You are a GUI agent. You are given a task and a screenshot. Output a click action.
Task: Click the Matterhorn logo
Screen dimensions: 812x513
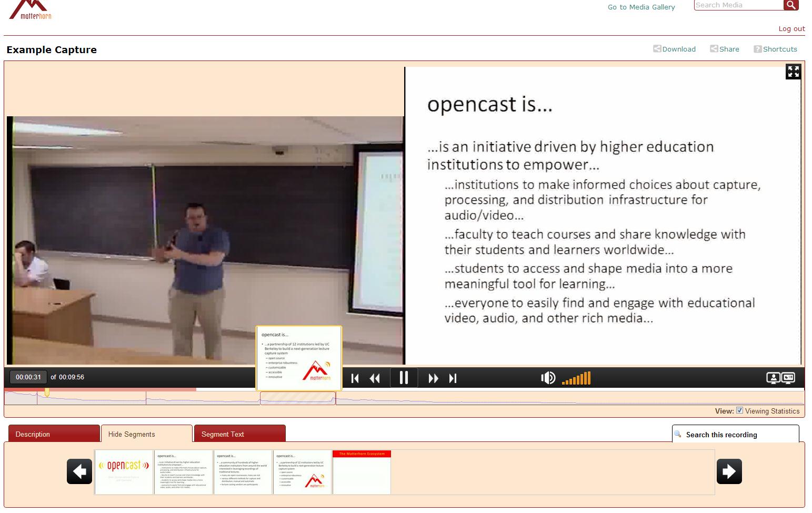coord(31,9)
